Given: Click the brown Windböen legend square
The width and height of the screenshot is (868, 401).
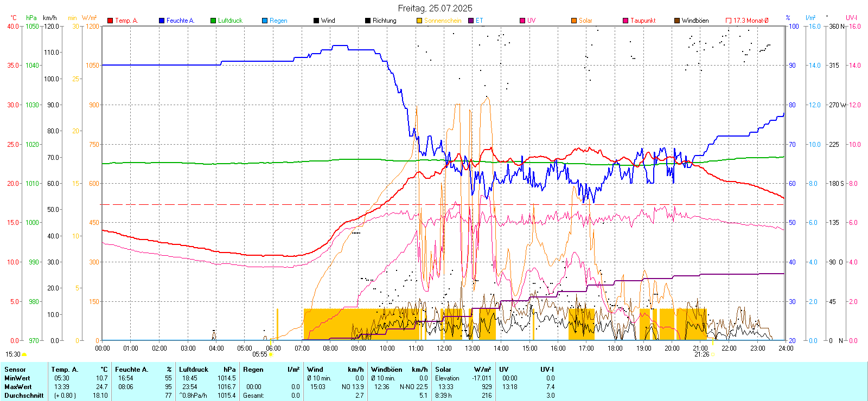Looking at the screenshot, I should (x=677, y=21).
